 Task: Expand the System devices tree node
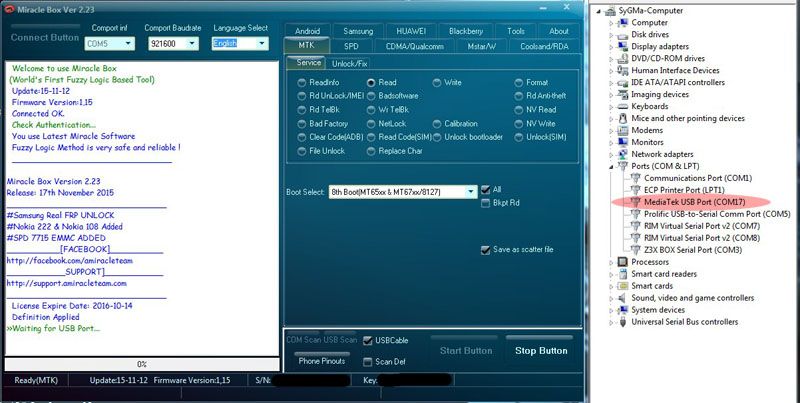click(x=611, y=310)
